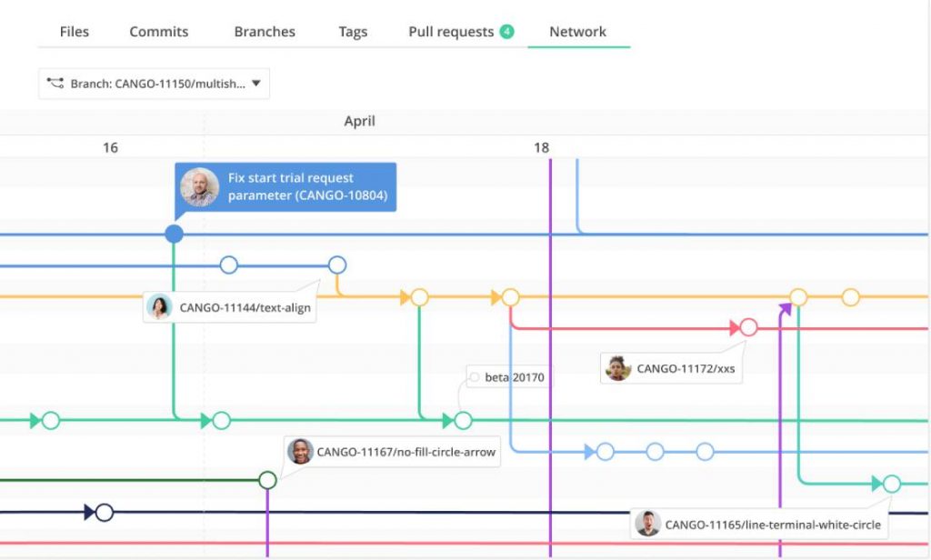
Task: Click the circle tag icon beside beta 20170
Action: 474,376
